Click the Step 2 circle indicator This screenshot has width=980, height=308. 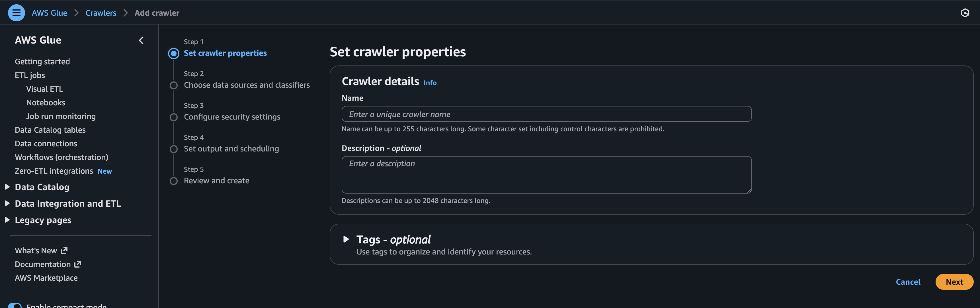pos(173,86)
